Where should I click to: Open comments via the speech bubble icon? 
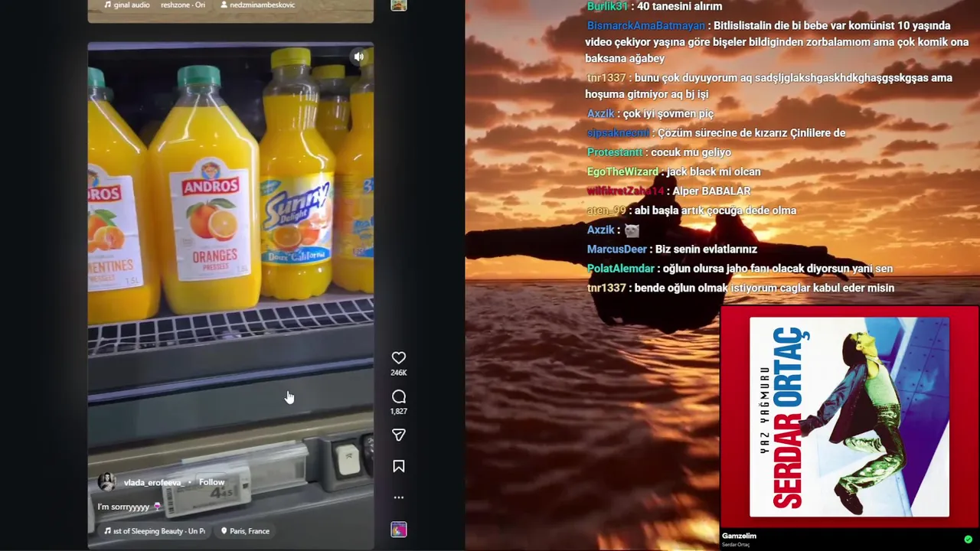(x=399, y=396)
